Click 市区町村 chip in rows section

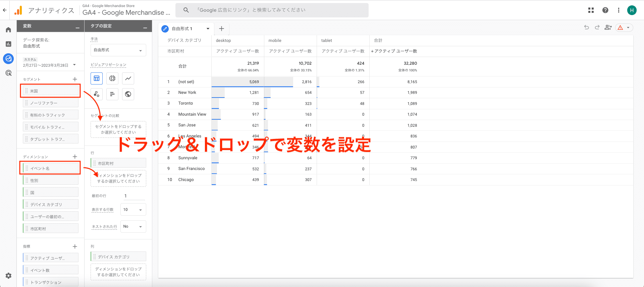(x=118, y=163)
